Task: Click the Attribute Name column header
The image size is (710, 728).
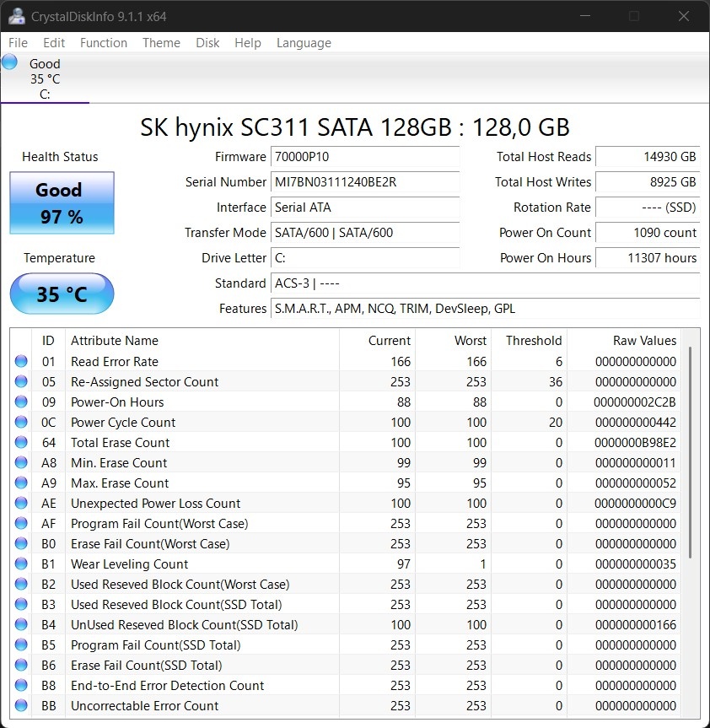Action: coord(115,341)
